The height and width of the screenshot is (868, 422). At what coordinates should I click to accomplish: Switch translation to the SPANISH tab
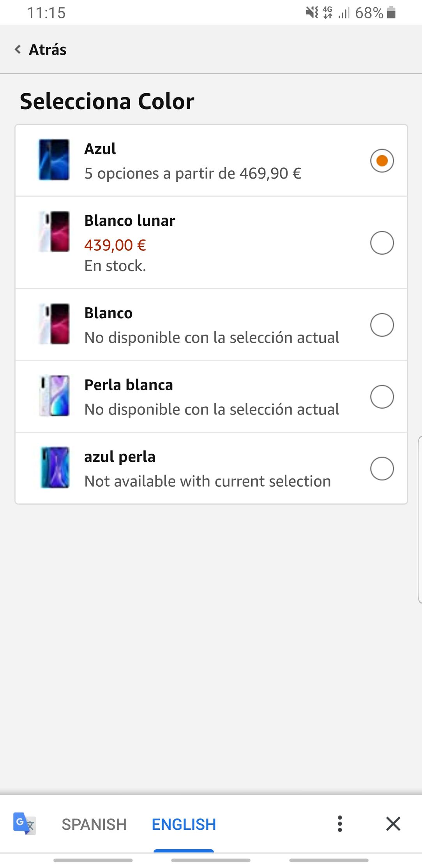coord(94,824)
